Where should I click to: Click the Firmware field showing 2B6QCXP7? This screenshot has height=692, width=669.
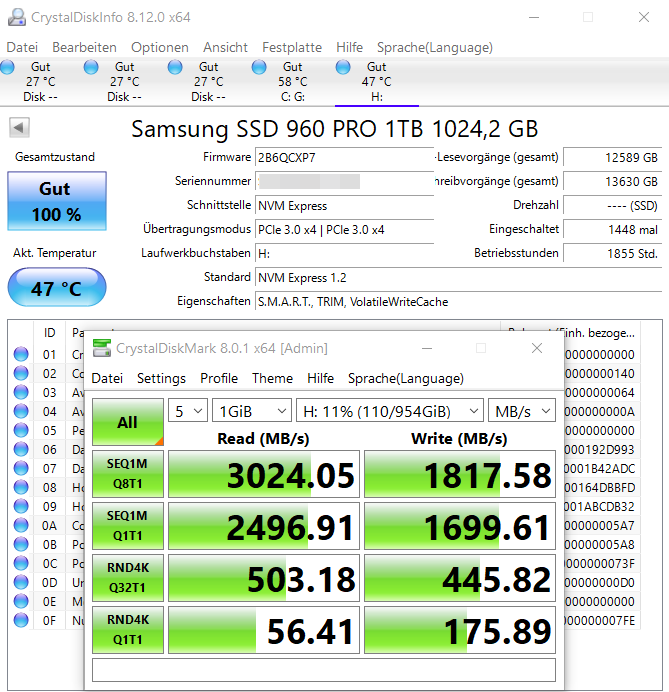tap(344, 158)
